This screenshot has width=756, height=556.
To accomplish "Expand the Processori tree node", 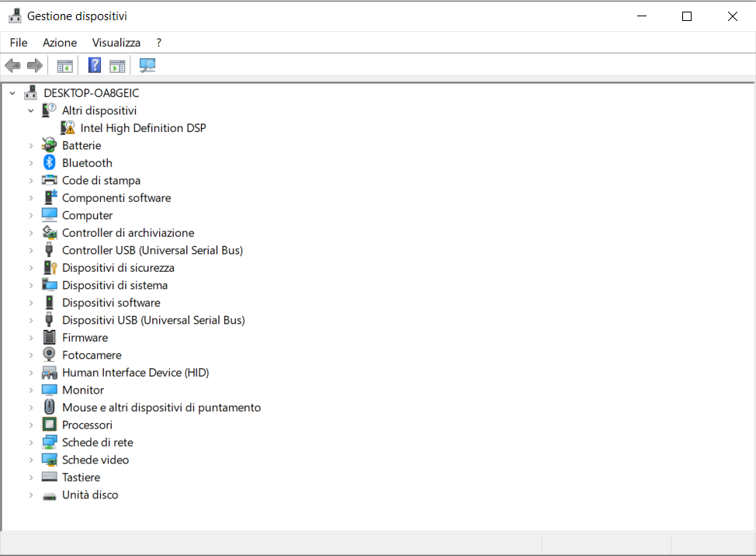I will click(31, 425).
